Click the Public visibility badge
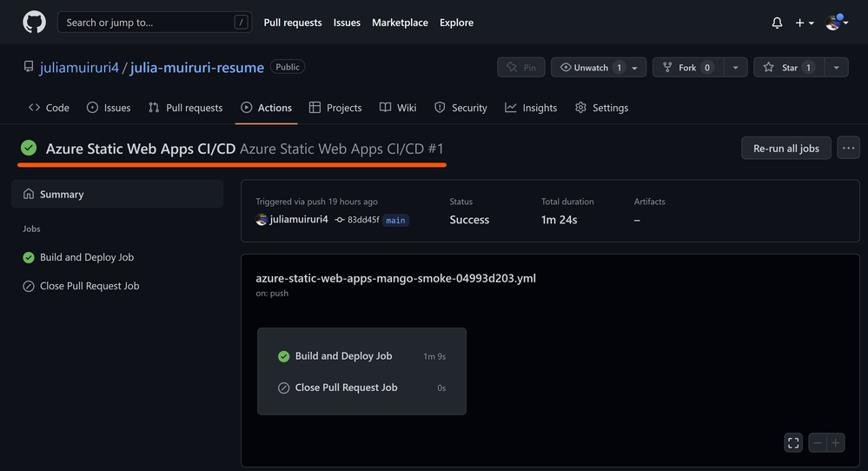The image size is (868, 471). point(288,67)
